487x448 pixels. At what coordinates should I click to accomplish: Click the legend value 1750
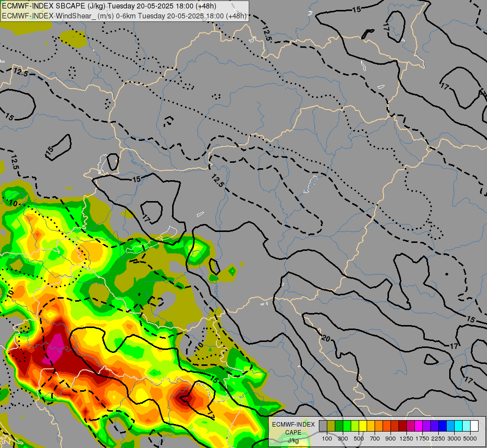[x=422, y=439]
